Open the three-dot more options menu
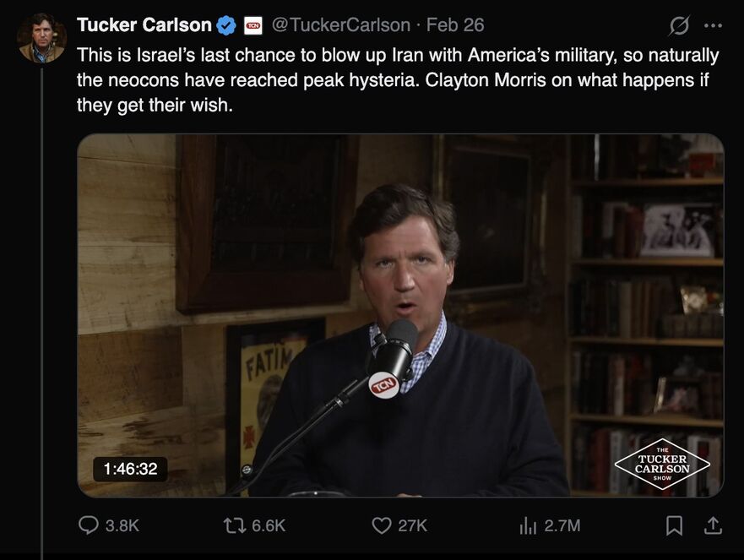 [x=713, y=25]
